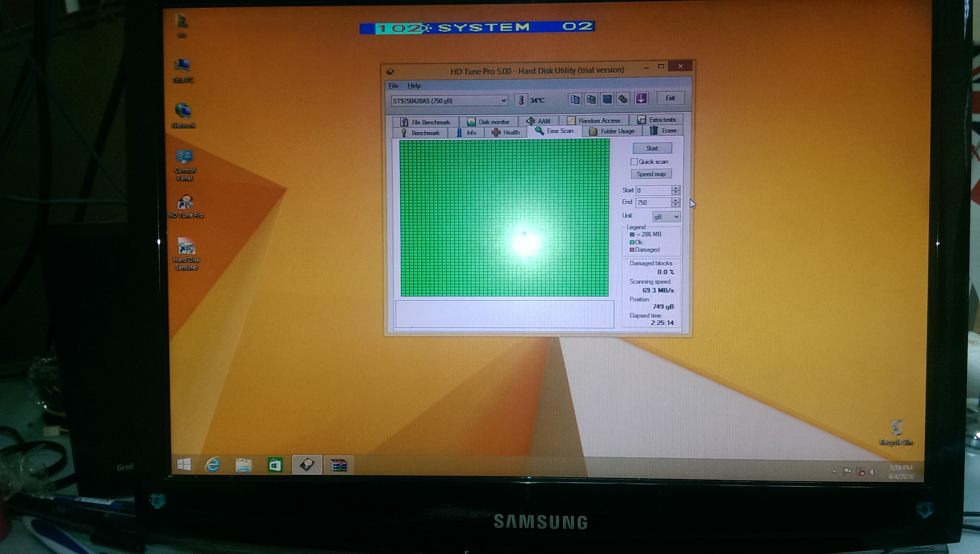Click the copy text to clipboard icon
The width and height of the screenshot is (980, 554).
575,99
